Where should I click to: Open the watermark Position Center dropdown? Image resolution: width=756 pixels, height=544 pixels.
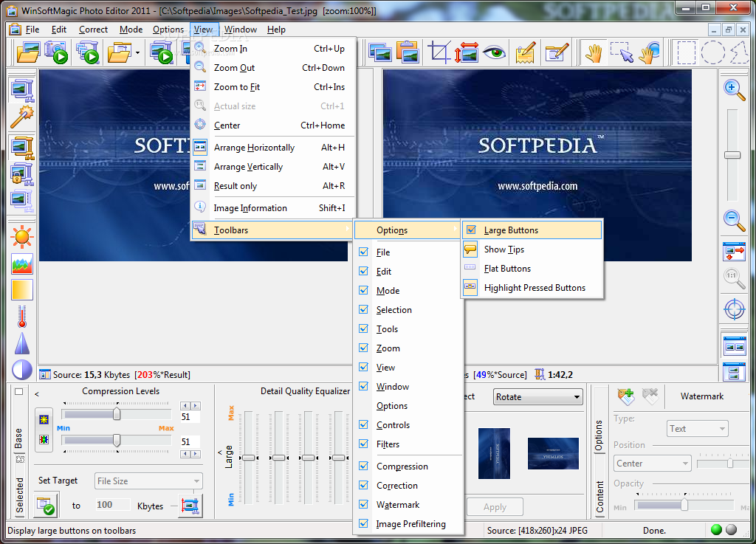click(x=653, y=463)
